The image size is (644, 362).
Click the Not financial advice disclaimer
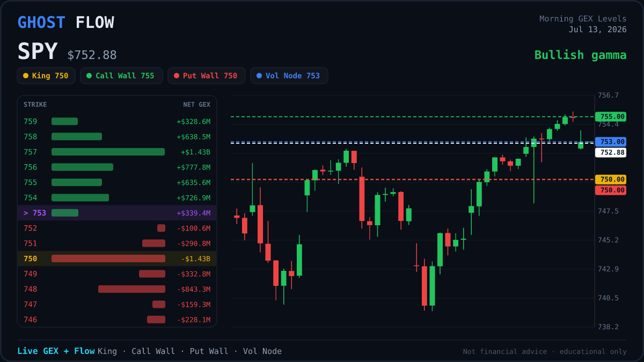[x=545, y=352]
